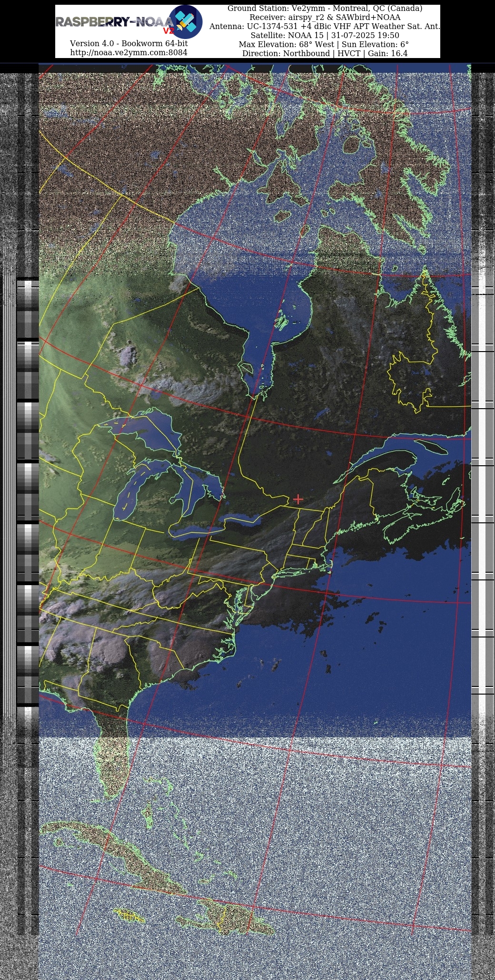Click the 'Antenna: UC-1374-531' text line
This screenshot has height=980, width=495.
(x=325, y=27)
